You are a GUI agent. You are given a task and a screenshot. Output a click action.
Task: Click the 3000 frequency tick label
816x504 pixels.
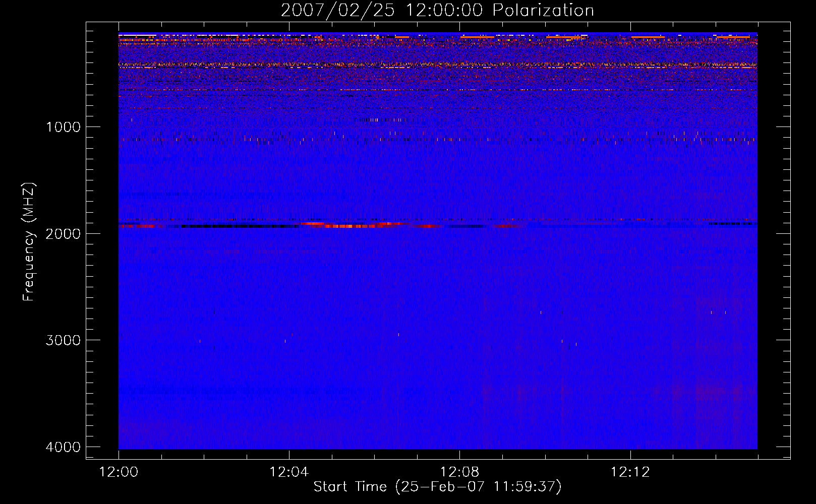pos(63,340)
